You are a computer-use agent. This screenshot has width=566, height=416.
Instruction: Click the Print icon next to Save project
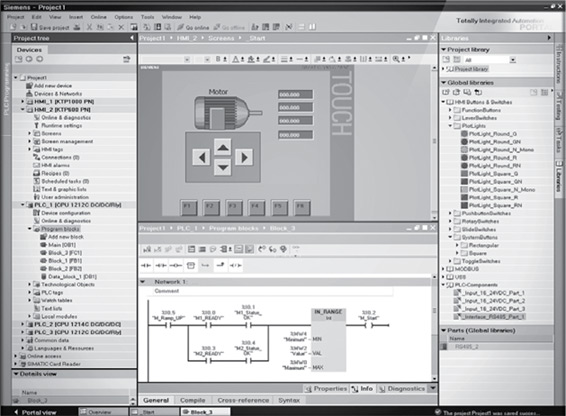click(77, 27)
